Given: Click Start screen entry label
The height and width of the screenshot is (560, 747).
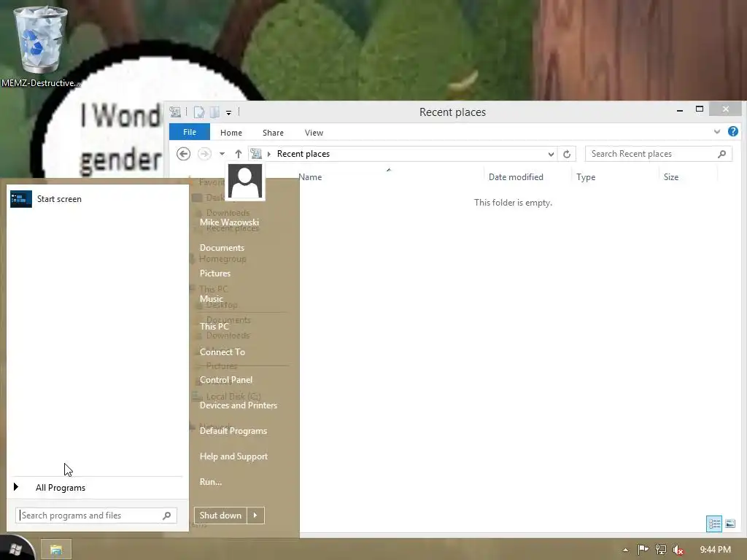Looking at the screenshot, I should point(59,199).
